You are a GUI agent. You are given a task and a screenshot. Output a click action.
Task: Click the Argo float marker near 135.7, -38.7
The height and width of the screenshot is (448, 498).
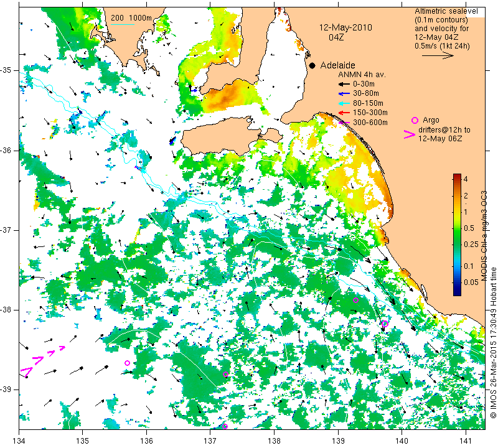(x=127, y=363)
